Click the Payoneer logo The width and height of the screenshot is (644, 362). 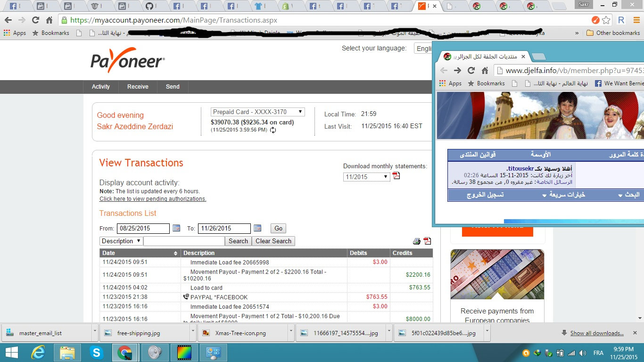point(128,60)
